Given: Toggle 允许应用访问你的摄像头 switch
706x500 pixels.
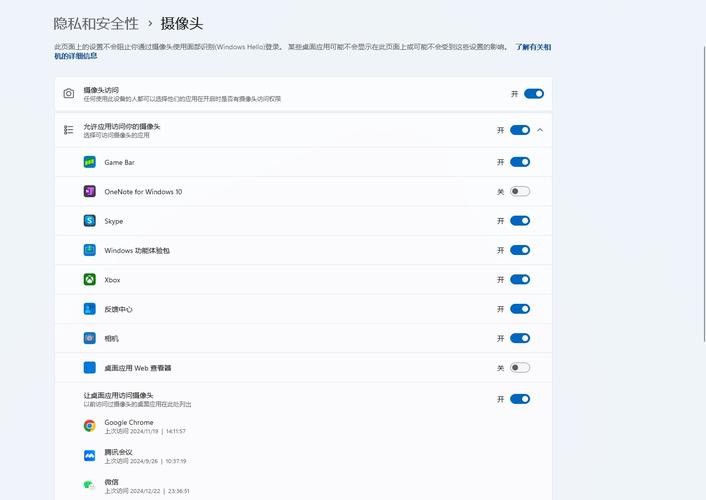Looking at the screenshot, I should click(x=520, y=130).
